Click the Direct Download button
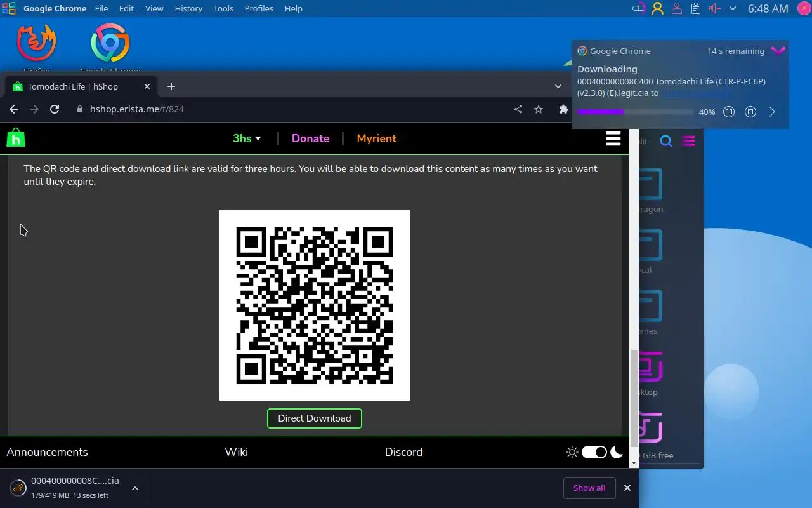The width and height of the screenshot is (812, 508). (x=315, y=418)
